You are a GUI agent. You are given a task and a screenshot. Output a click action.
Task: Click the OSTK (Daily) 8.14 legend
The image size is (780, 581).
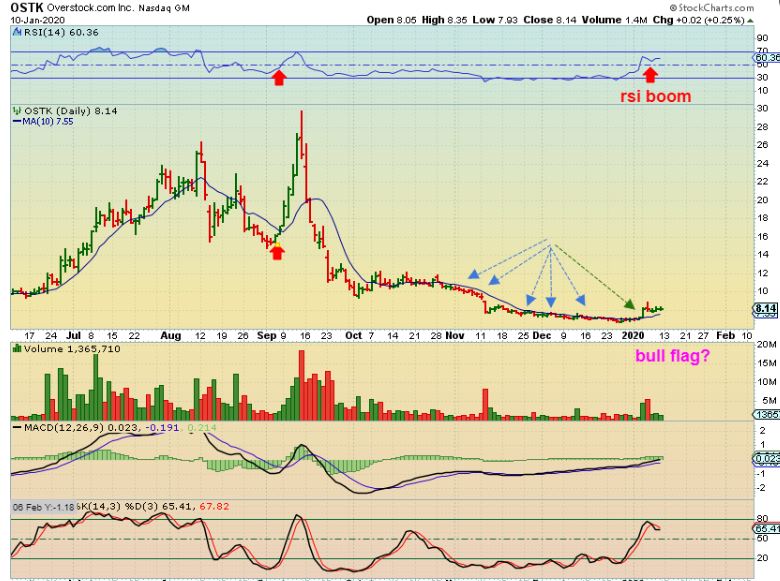pyautogui.click(x=71, y=111)
